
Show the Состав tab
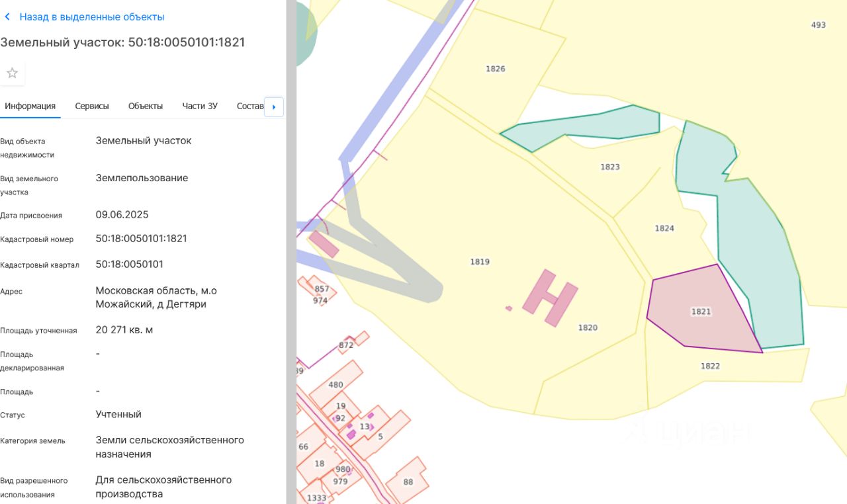[x=249, y=106]
